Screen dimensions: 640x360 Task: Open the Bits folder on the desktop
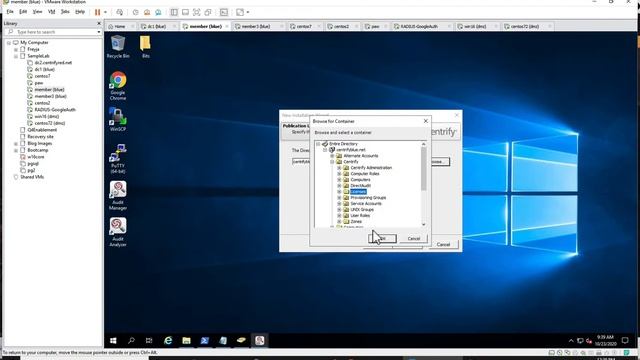(x=145, y=47)
